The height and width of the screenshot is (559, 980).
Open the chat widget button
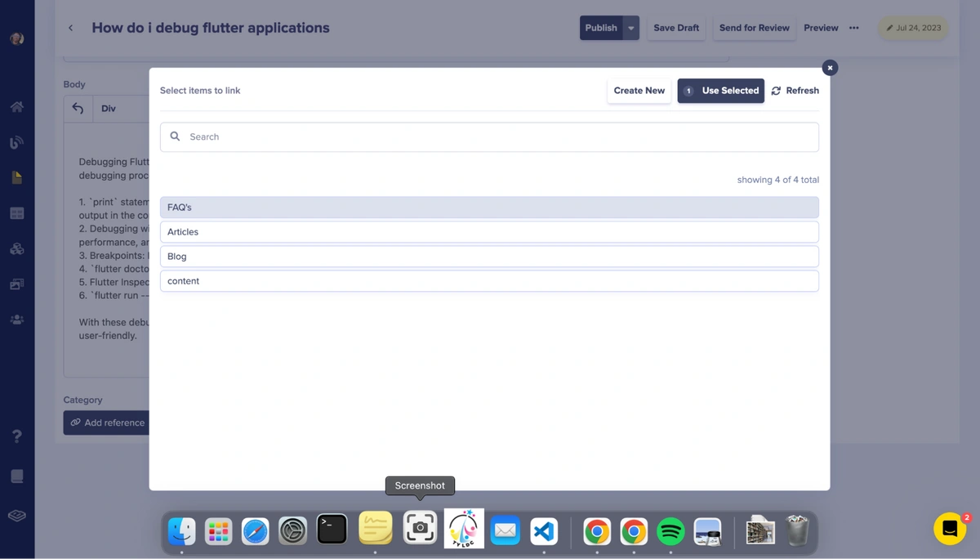(950, 529)
